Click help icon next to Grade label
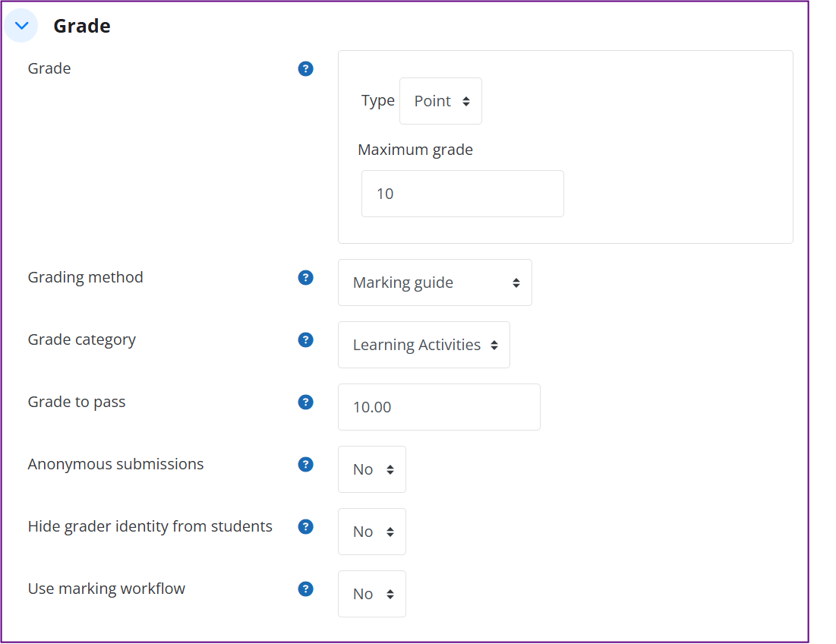This screenshot has width=836, height=644. tap(306, 69)
